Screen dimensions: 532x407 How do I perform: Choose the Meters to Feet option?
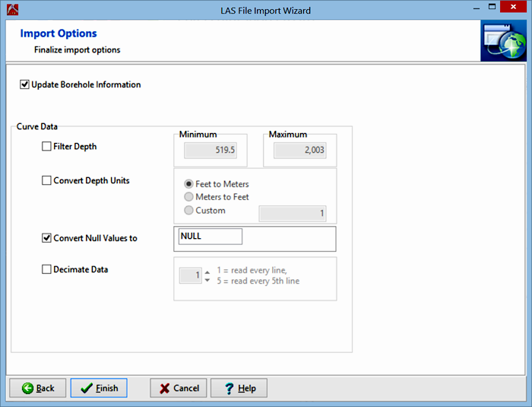click(x=189, y=197)
